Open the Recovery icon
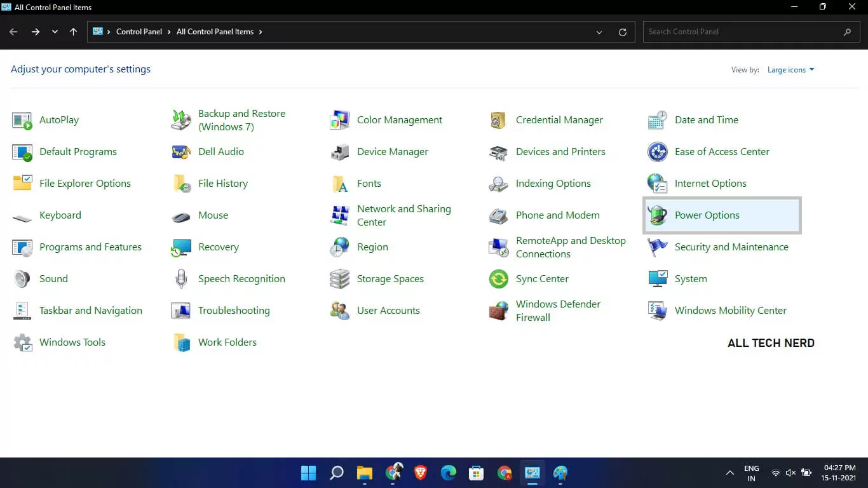 (181, 247)
